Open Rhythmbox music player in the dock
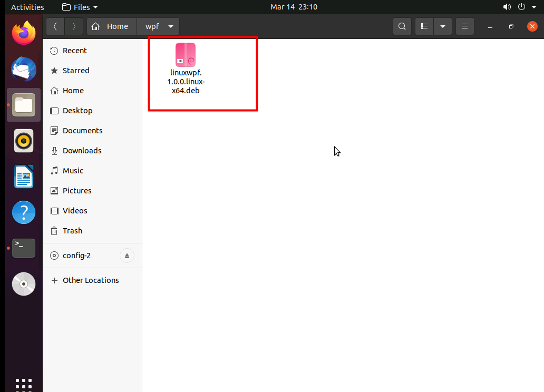The width and height of the screenshot is (544, 392). point(24,141)
